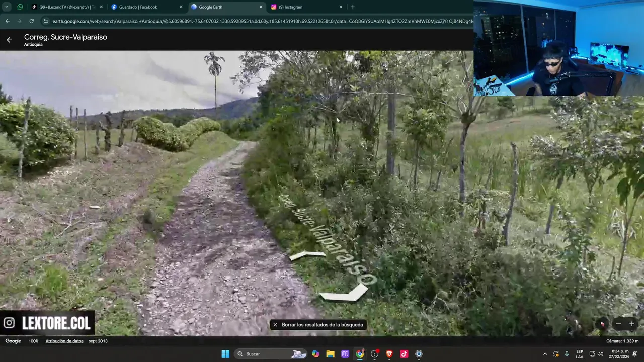Open TikTok app from the taskbar
The width and height of the screenshot is (644, 362).
pos(404,354)
